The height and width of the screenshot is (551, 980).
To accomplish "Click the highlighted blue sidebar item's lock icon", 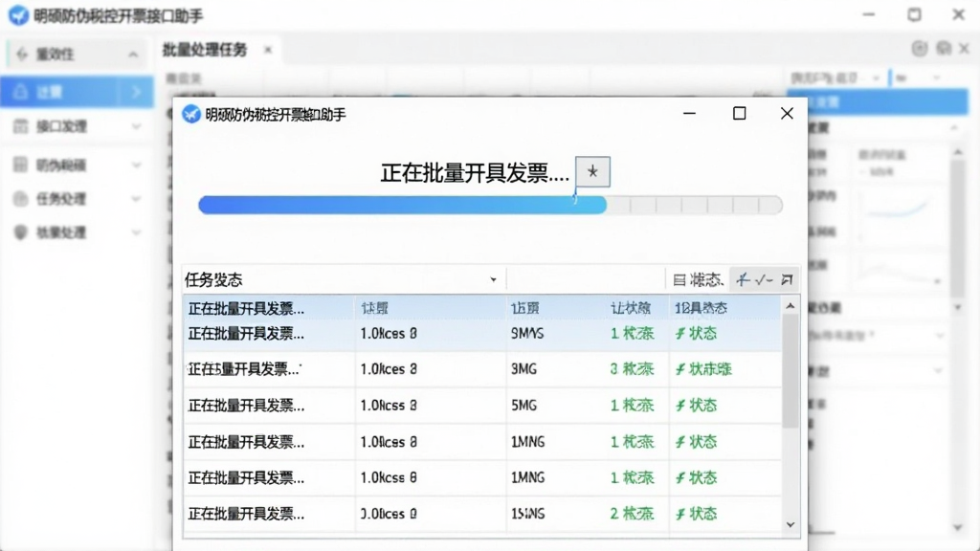I will pos(21,92).
